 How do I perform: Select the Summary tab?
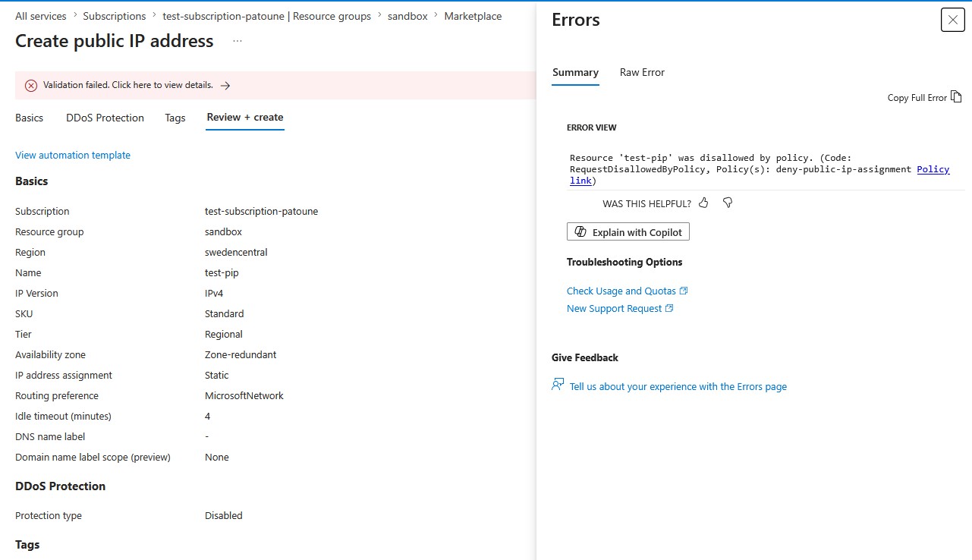click(575, 73)
